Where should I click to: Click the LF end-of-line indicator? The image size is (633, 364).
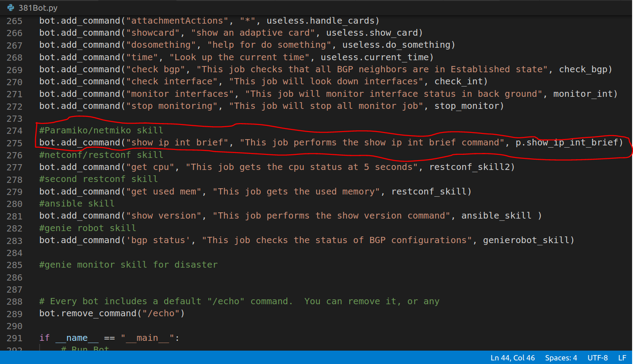622,358
